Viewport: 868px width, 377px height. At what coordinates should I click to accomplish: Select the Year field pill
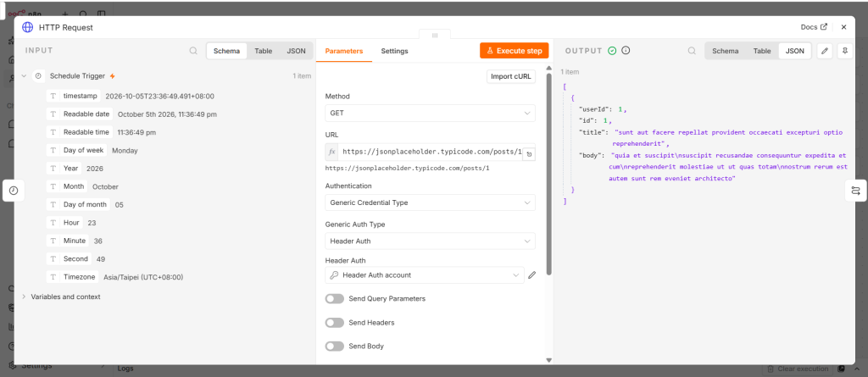[x=64, y=169]
